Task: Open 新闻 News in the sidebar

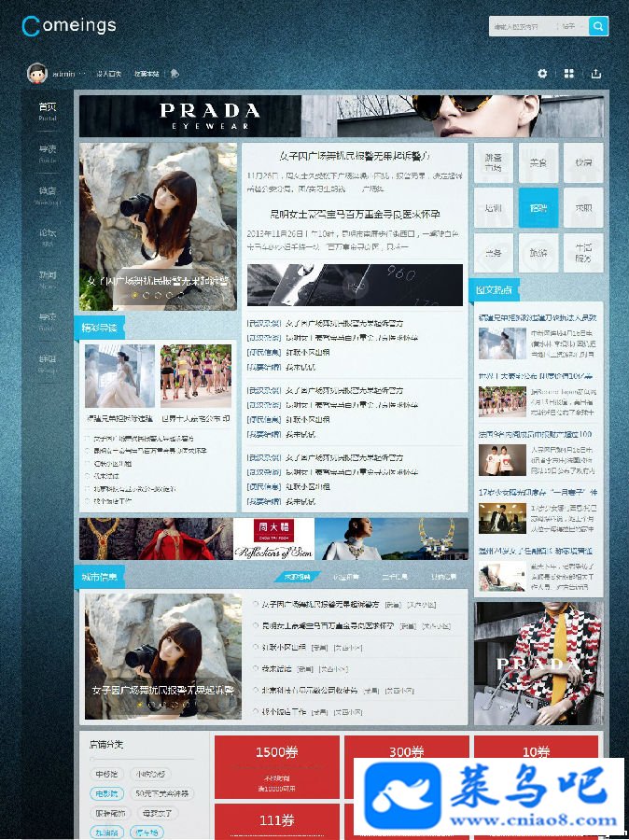Action: tap(48, 280)
